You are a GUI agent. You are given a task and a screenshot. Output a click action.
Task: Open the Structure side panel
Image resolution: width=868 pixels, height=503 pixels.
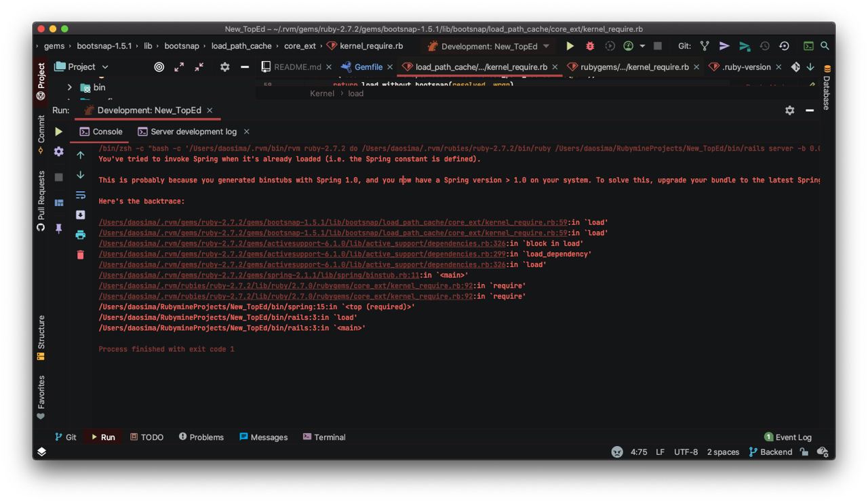pyautogui.click(x=41, y=338)
